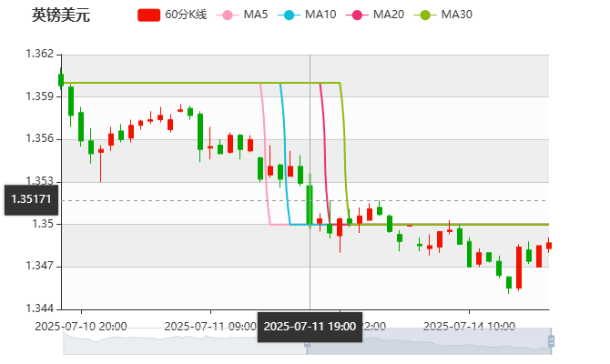Click the MA10 blue legend marker
This screenshot has width=610, height=364.
tap(289, 15)
